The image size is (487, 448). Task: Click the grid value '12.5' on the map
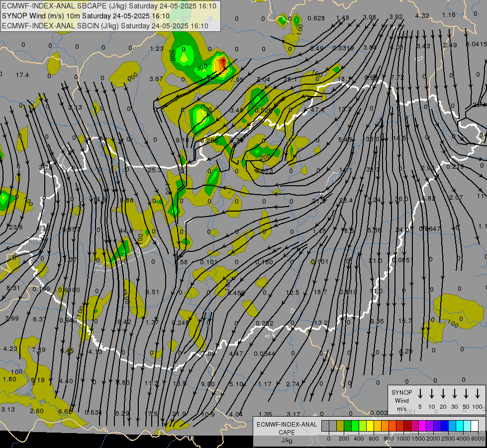(292, 292)
